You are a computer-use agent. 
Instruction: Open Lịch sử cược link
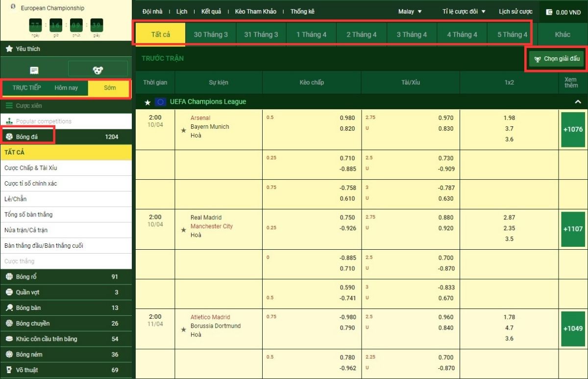(515, 12)
